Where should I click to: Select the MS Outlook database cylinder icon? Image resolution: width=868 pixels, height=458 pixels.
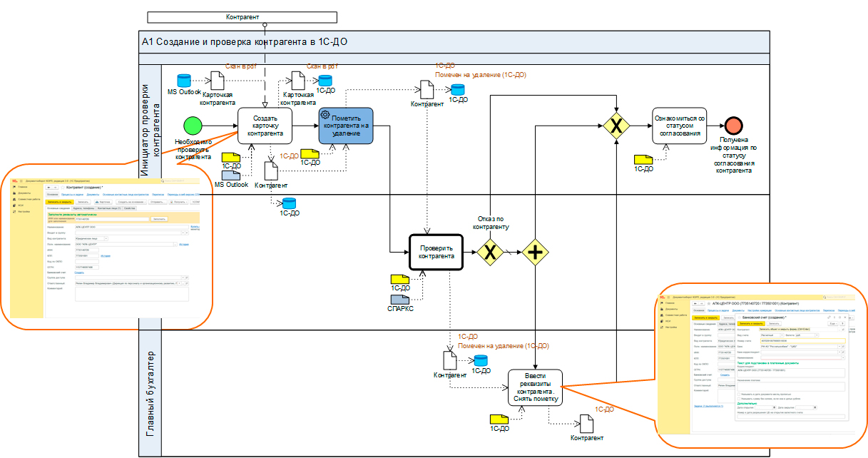tap(184, 81)
